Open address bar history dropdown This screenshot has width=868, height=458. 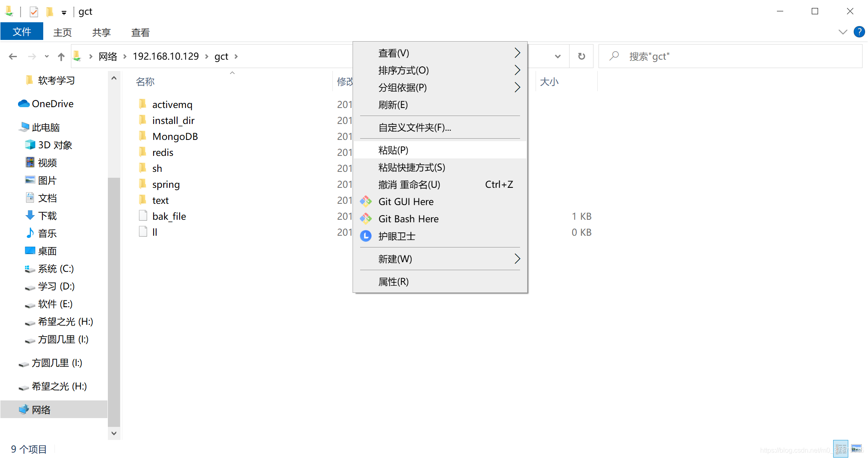click(558, 56)
